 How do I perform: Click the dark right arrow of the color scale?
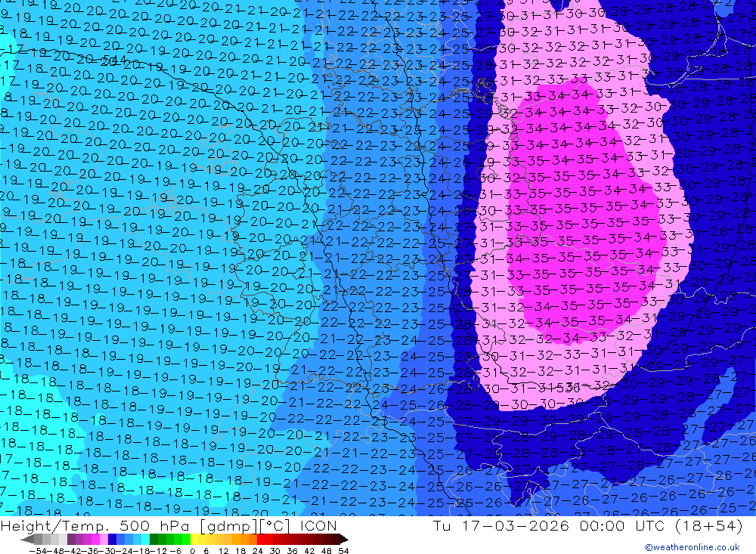344,540
